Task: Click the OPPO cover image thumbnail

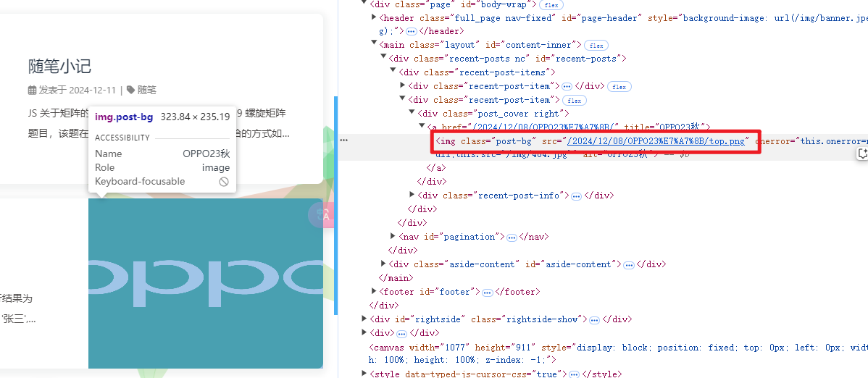Action: (x=205, y=283)
